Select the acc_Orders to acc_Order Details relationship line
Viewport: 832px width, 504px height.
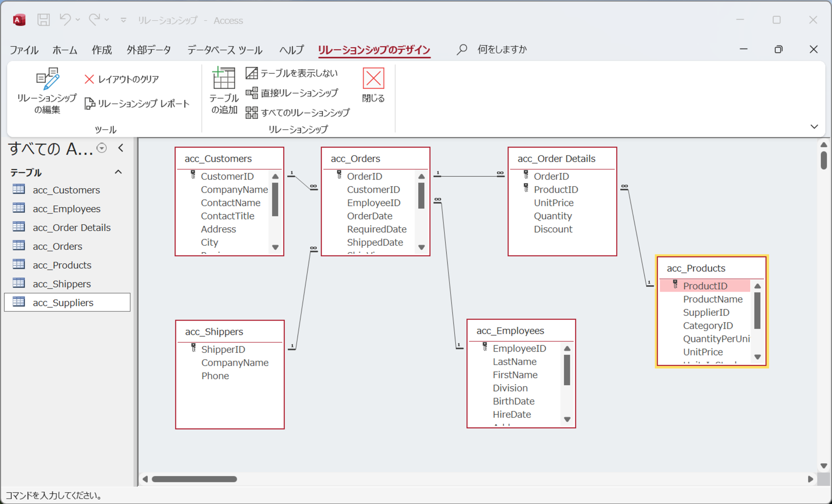tap(469, 176)
